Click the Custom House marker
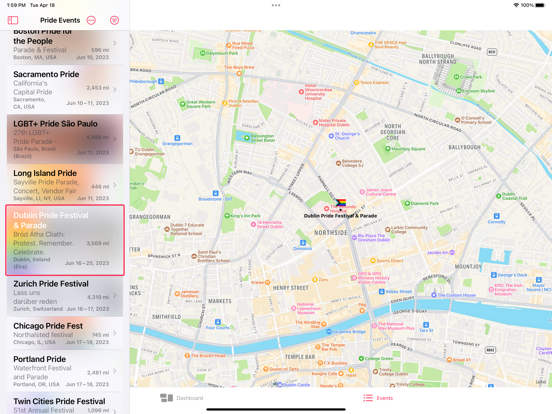The image size is (552, 414). [434, 295]
